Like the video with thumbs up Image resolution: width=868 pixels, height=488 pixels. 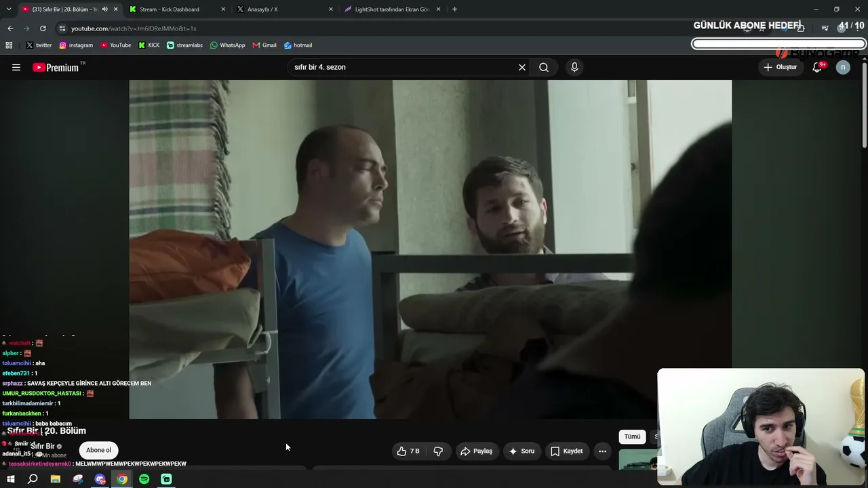(x=408, y=451)
